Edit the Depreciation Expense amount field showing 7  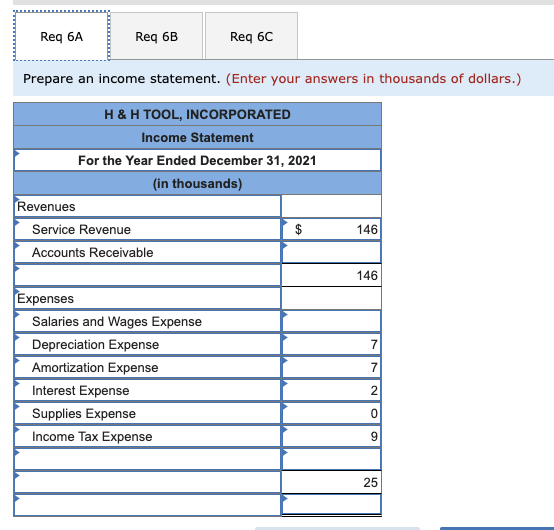click(331, 344)
